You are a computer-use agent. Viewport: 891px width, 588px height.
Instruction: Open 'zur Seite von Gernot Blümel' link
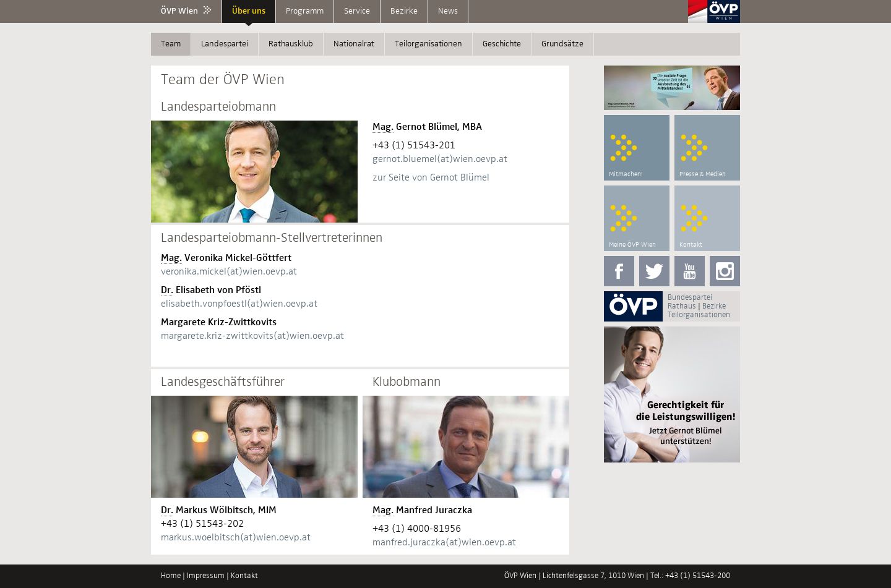431,177
